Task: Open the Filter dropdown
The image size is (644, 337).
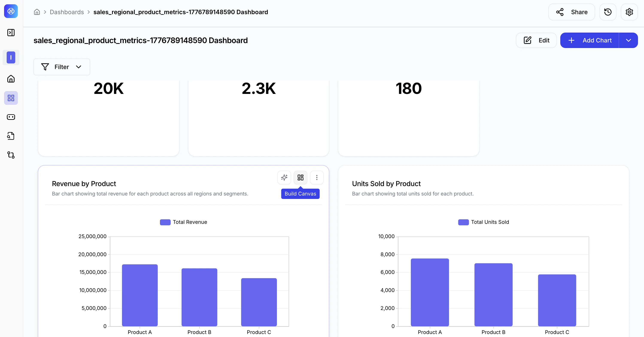Action: (62, 67)
